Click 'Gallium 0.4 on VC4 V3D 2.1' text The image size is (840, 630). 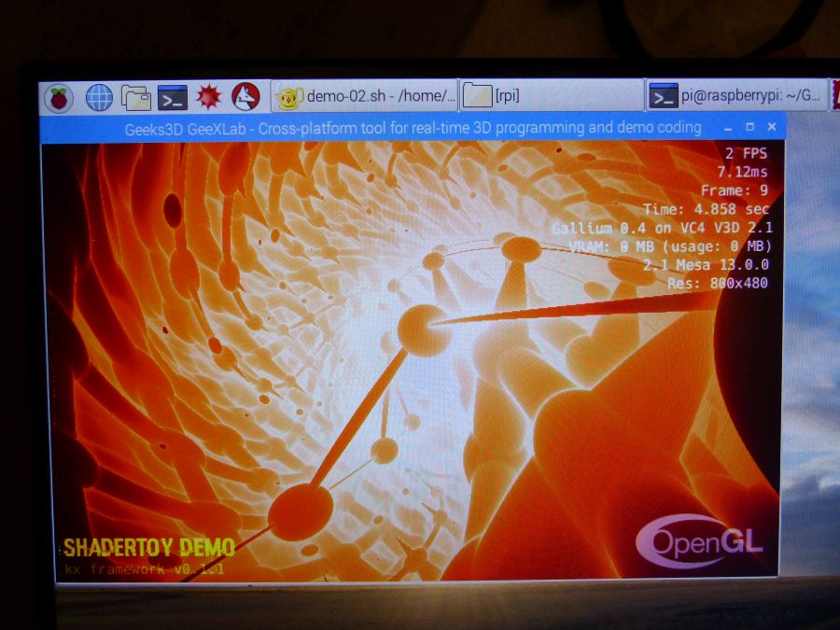662,228
